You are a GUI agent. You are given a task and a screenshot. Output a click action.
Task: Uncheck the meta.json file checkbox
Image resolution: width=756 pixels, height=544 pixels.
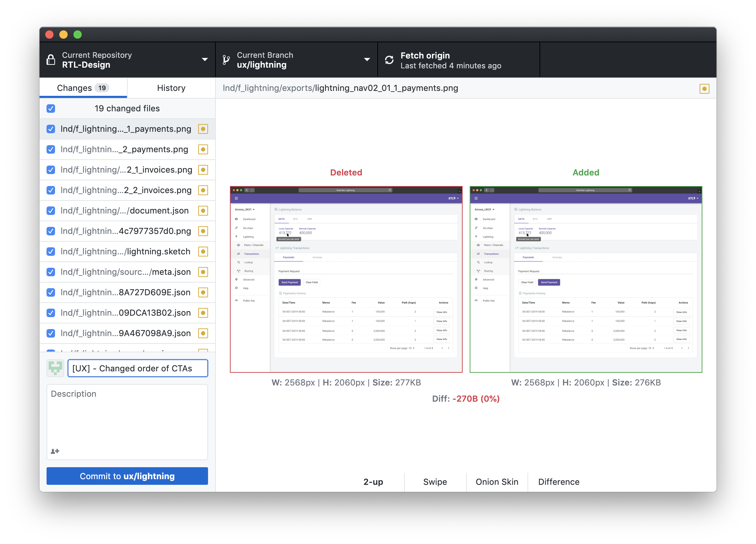51,272
